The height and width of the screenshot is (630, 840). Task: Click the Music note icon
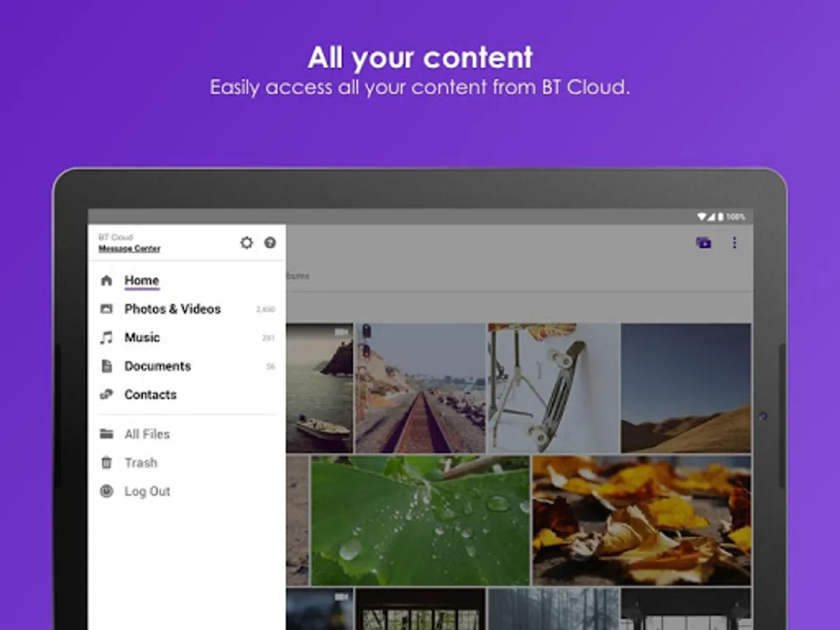pos(106,337)
